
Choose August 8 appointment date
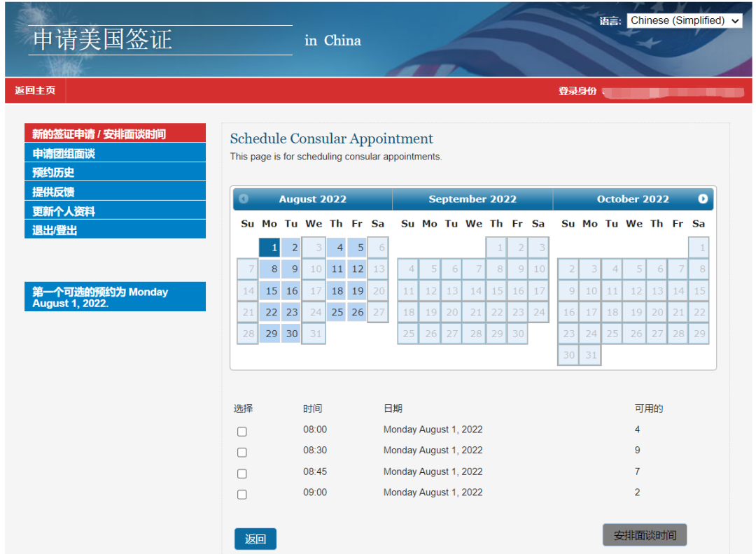269,269
